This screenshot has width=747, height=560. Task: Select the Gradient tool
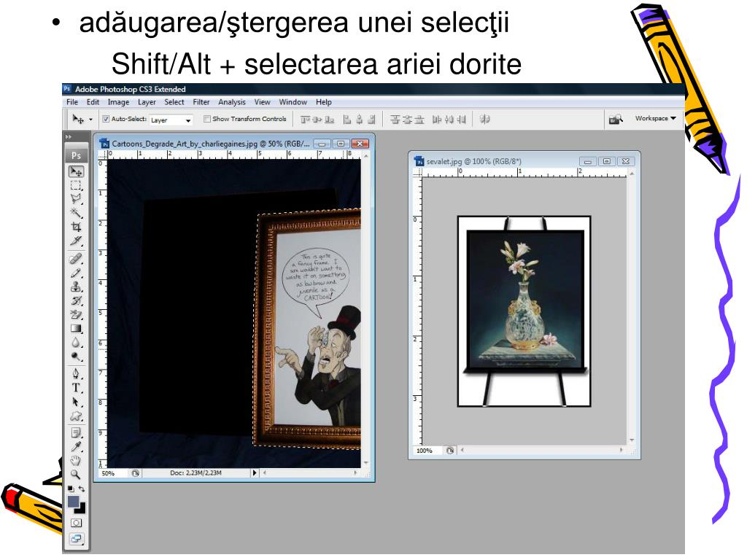(76, 329)
